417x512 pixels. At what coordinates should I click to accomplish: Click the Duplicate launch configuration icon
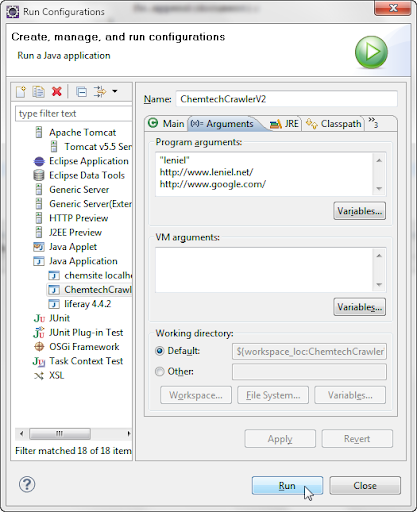click(39, 91)
